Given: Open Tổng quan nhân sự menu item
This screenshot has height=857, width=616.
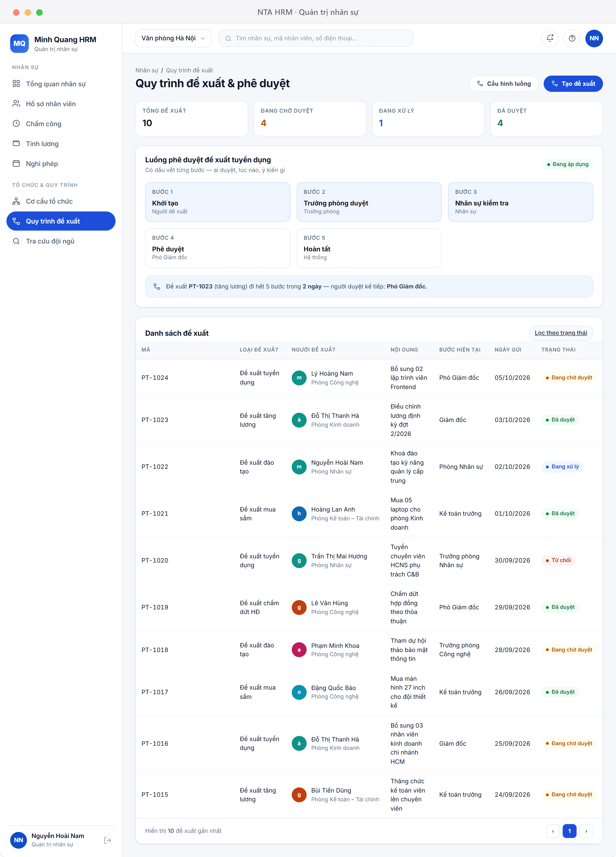Looking at the screenshot, I should (x=61, y=83).
